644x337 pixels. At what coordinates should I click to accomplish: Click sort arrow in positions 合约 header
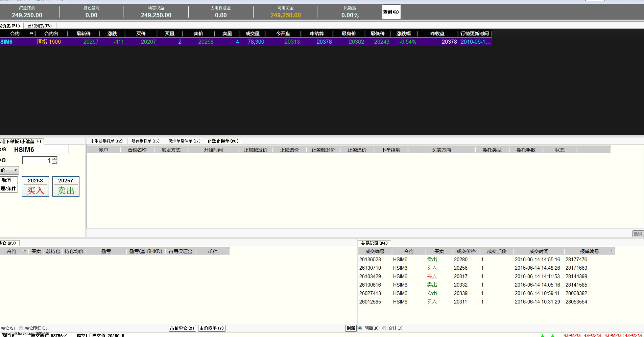tap(25, 251)
